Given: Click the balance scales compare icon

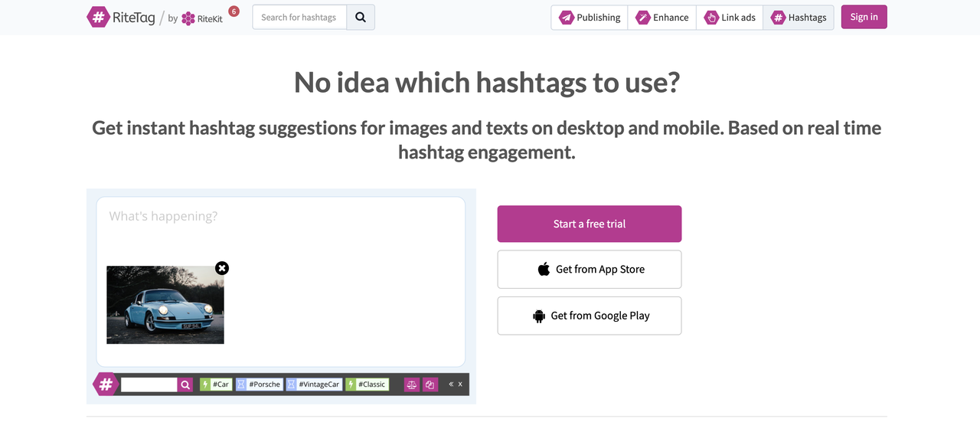Looking at the screenshot, I should [x=412, y=385].
